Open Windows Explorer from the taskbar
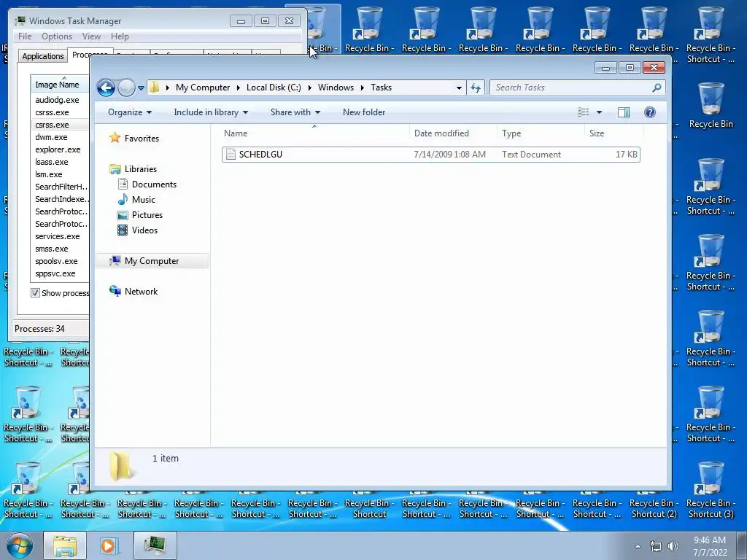Viewport: 747px width, 560px height. click(x=65, y=545)
